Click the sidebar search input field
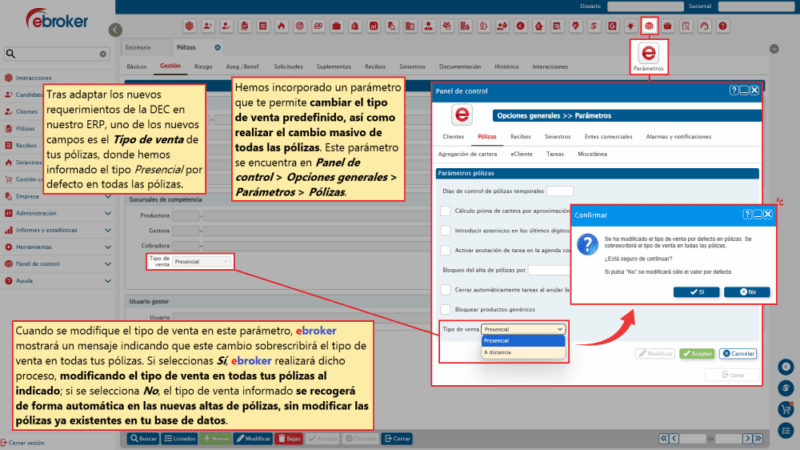Image resolution: width=800 pixels, height=450 pixels. 57,54
